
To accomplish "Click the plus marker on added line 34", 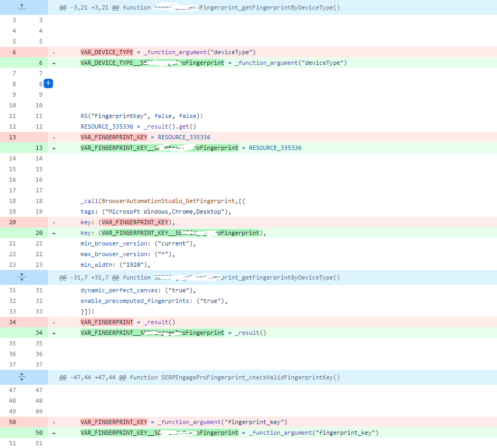I will [54, 333].
